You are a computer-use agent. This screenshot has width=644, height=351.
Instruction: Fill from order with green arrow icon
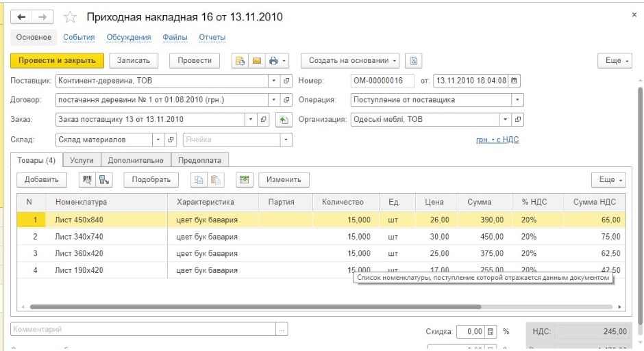[x=284, y=120]
